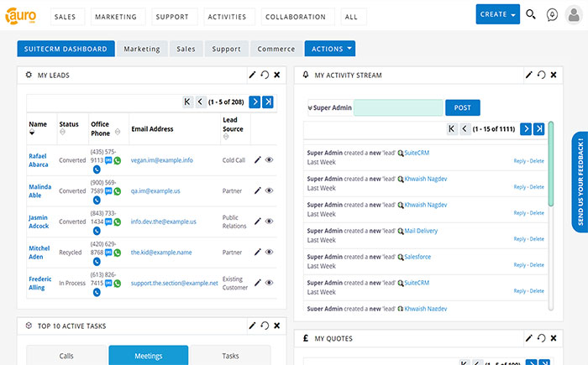Open the user profile avatar
This screenshot has width=588, height=365.
[574, 15]
